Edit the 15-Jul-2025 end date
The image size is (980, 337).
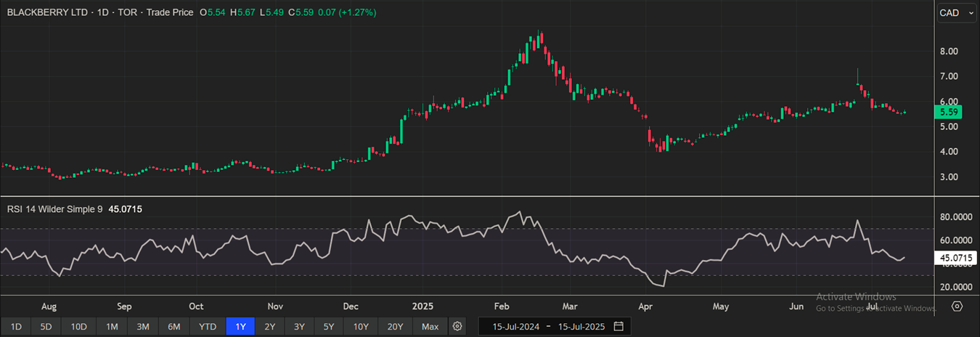click(x=581, y=327)
